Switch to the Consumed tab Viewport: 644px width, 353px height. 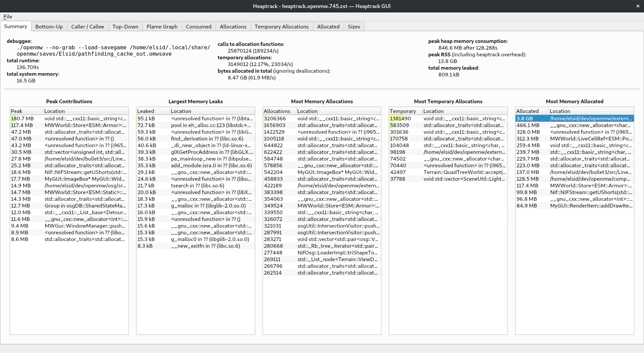[199, 26]
